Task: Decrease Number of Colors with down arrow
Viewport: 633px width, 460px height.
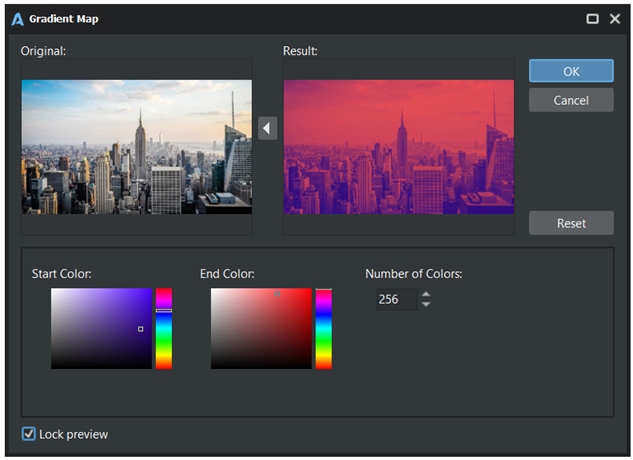Action: [x=426, y=304]
